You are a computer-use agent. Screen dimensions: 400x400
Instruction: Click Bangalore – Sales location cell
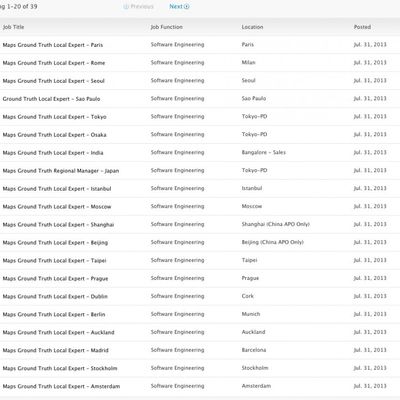tap(264, 153)
